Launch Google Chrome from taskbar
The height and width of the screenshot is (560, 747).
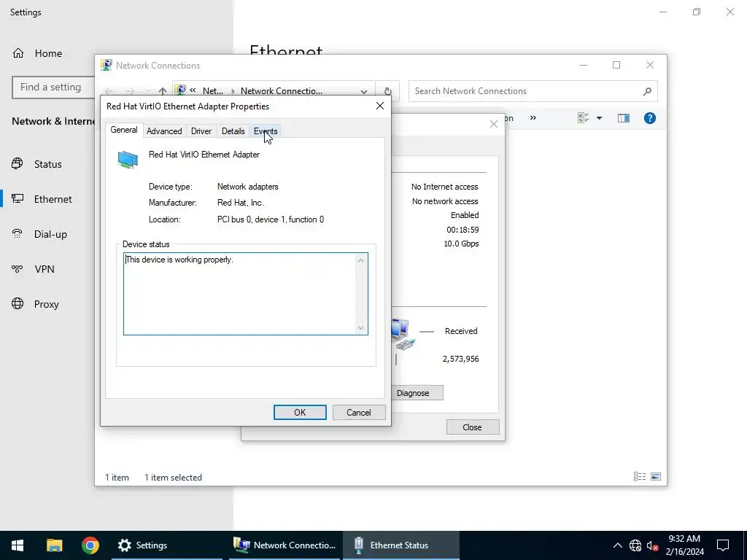[x=90, y=545]
